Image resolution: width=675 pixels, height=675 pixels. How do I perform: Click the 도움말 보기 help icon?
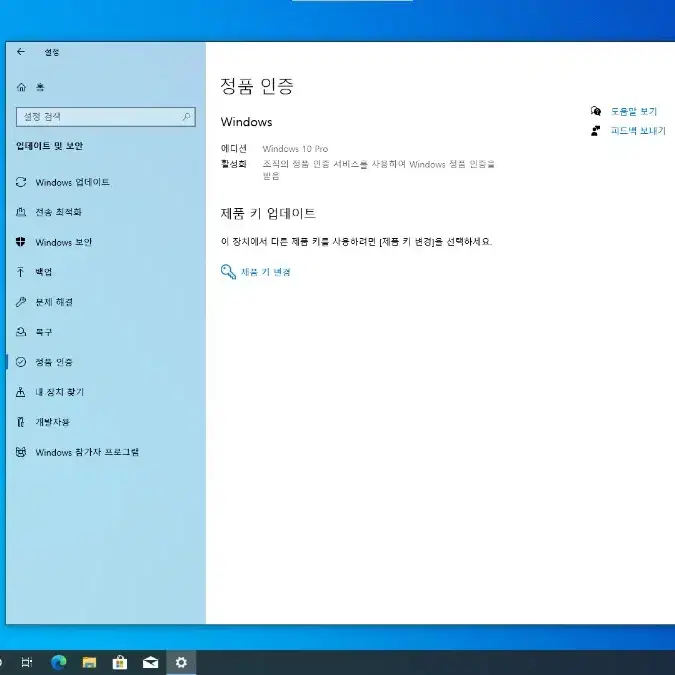coord(596,111)
